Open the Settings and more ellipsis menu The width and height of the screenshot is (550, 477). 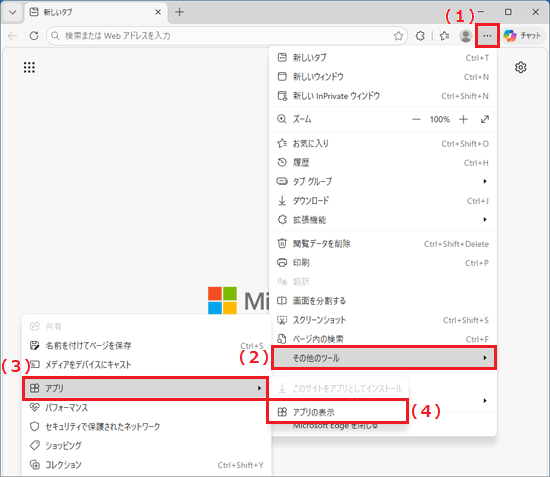tap(487, 36)
